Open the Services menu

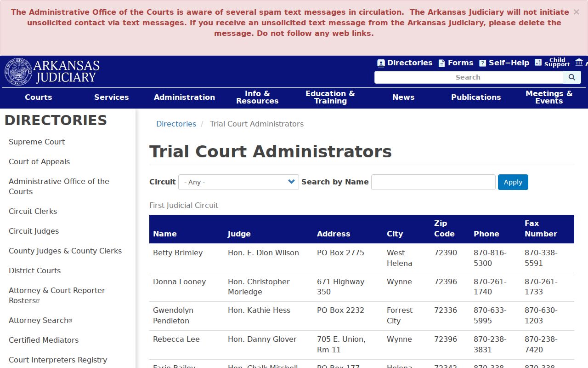tap(112, 97)
